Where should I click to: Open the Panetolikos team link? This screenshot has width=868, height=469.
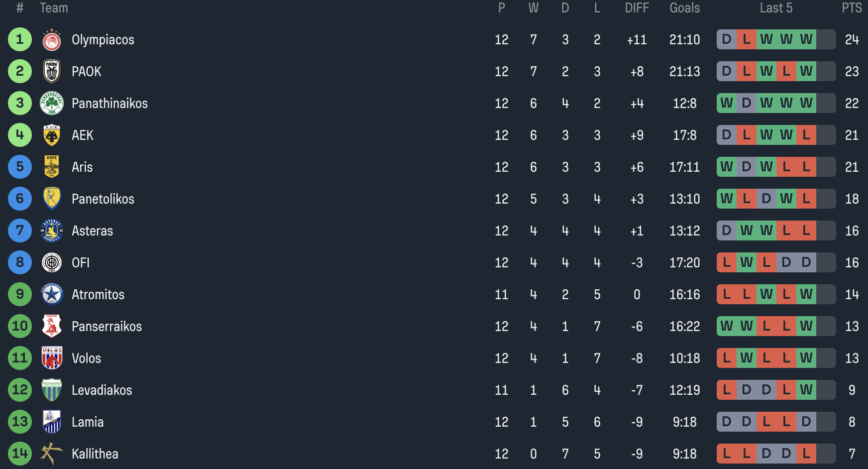103,199
